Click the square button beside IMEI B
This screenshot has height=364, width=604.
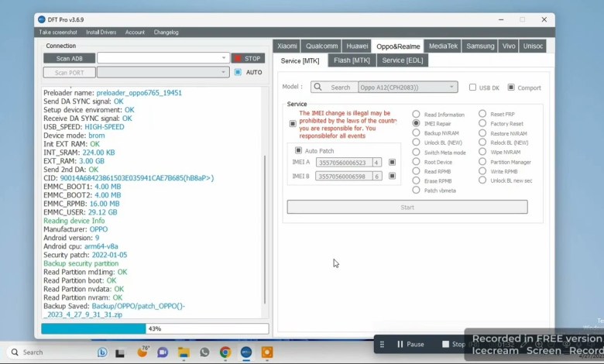(393, 177)
